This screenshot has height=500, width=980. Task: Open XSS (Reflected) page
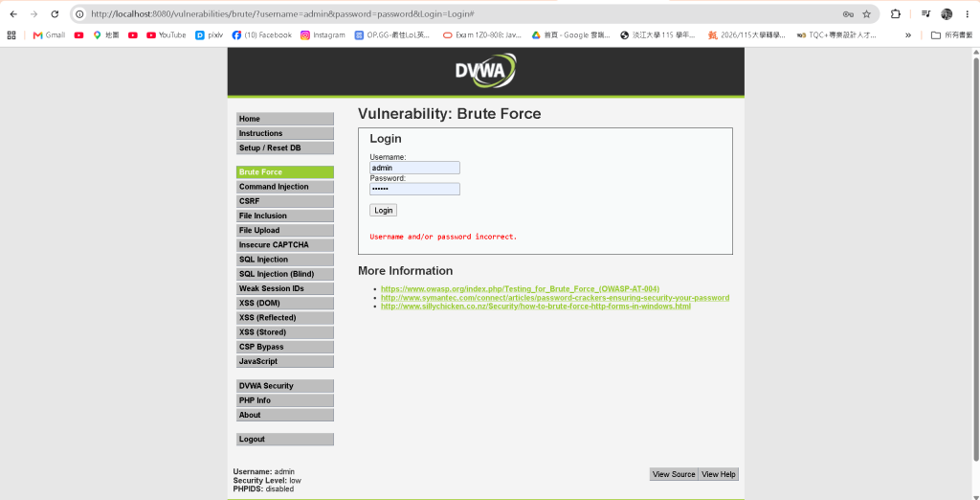[x=285, y=317]
